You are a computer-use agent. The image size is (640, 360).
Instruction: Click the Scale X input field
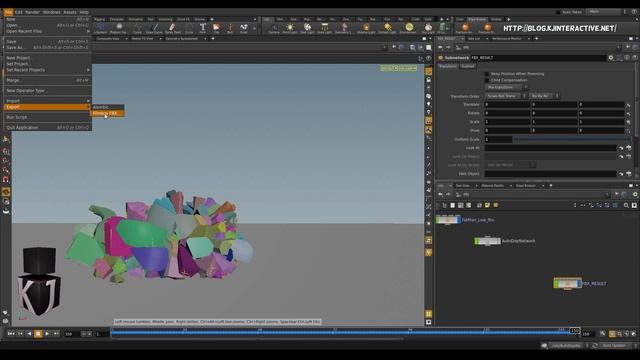tap(507, 122)
